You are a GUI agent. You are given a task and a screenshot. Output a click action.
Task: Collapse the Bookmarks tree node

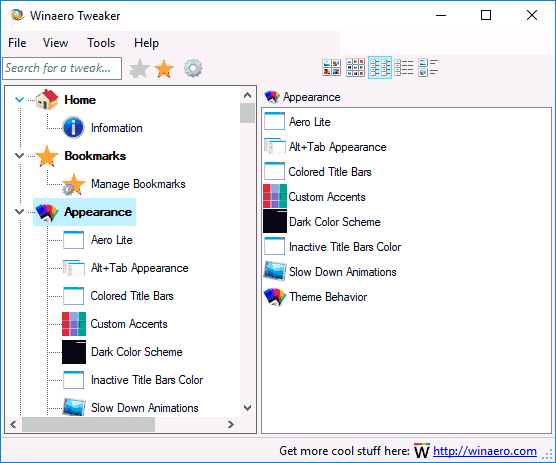[20, 156]
